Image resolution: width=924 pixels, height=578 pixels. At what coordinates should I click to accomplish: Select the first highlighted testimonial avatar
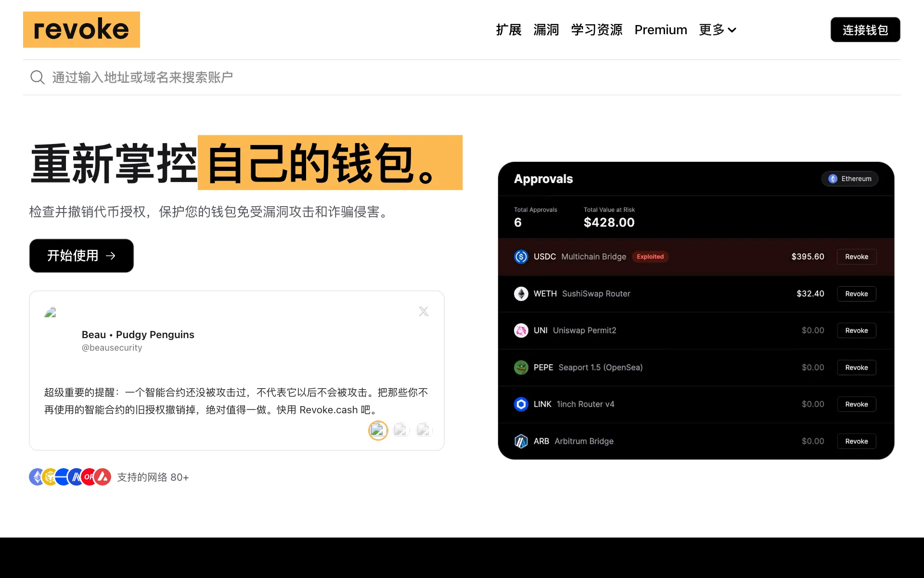click(x=378, y=430)
